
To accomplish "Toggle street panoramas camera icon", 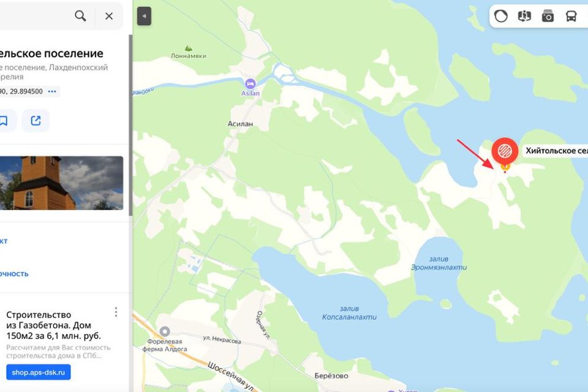I will click(548, 16).
